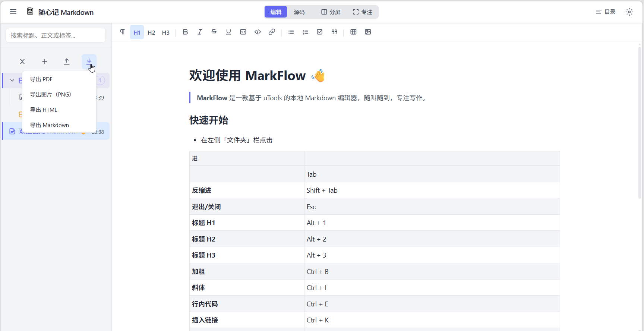
Task: Click the 标题 H1 table cell
Action: coord(247,223)
